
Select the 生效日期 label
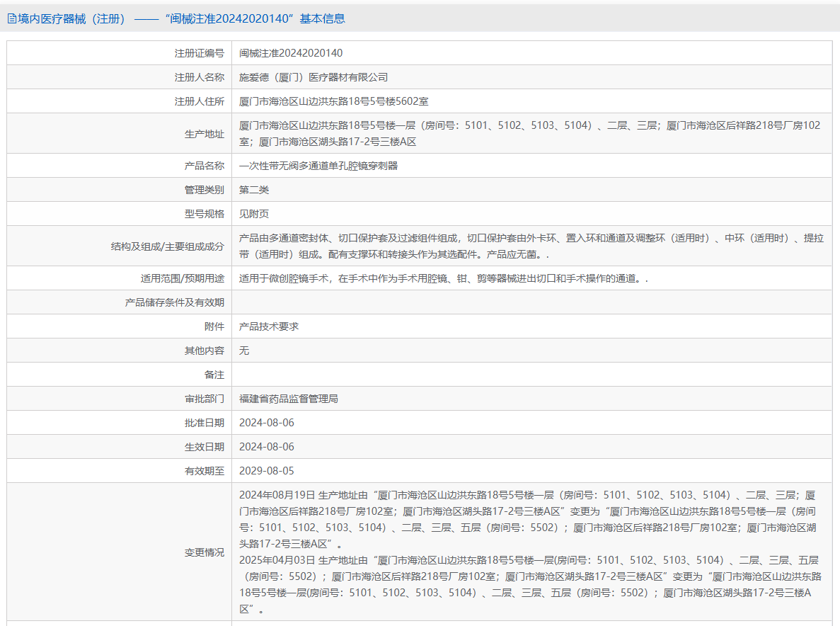[x=205, y=447]
